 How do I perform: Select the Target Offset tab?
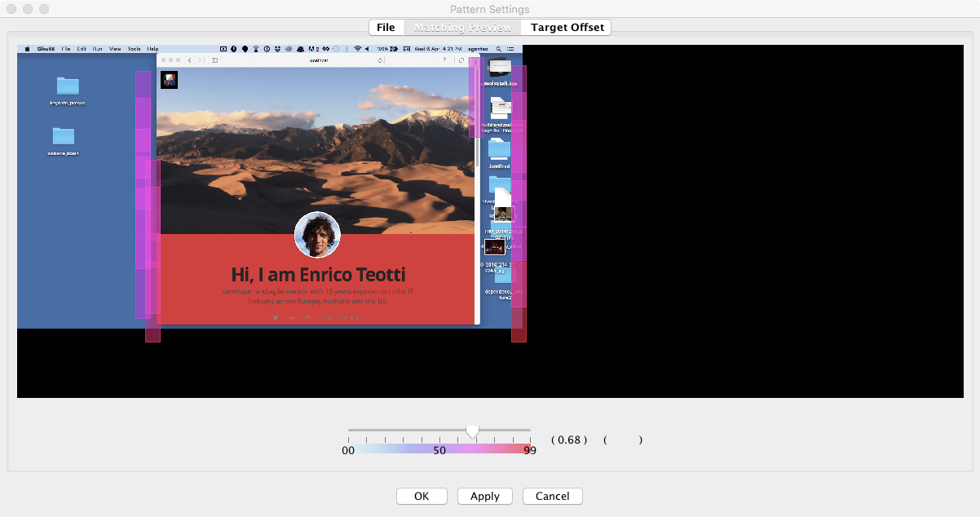coord(567,28)
